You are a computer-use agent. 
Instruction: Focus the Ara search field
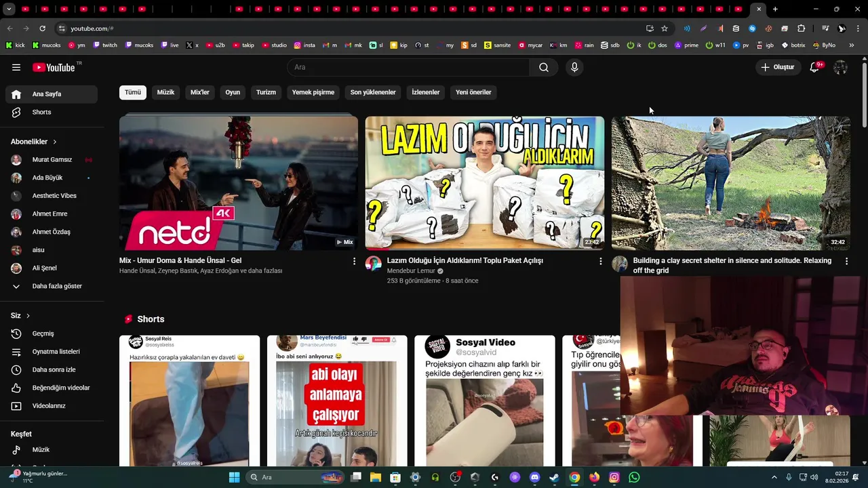(x=408, y=67)
